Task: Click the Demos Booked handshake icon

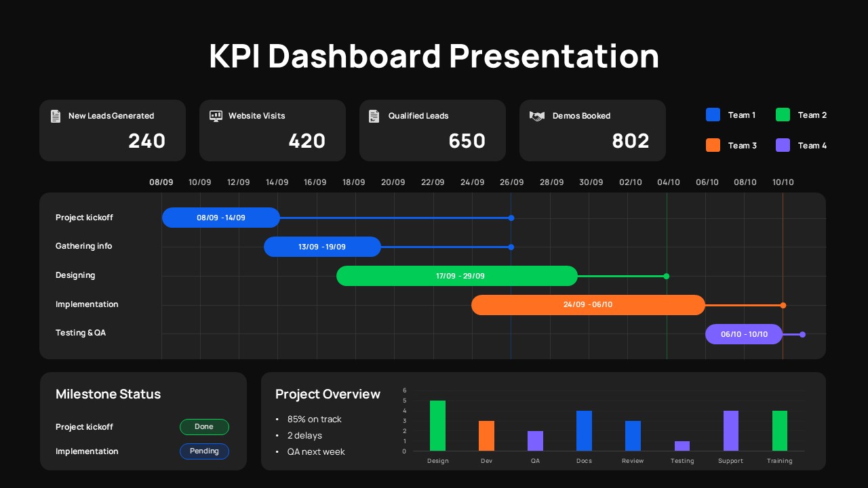Action: click(536, 116)
